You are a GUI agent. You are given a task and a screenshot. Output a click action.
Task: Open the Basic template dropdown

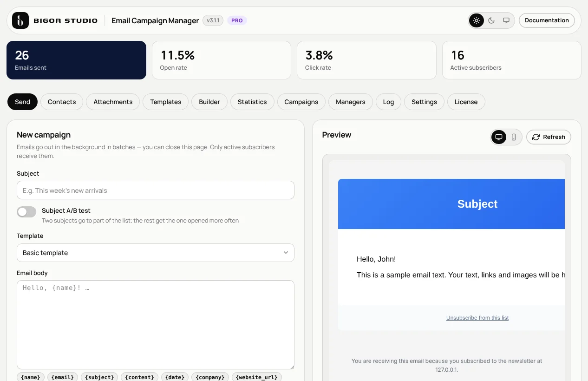tap(156, 253)
